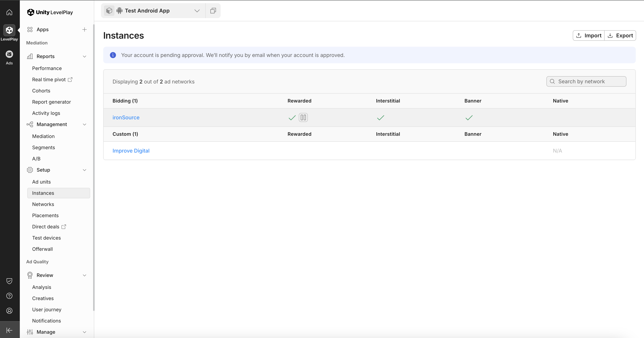The image size is (644, 338).
Task: Go to User journey
Action: [47, 310]
